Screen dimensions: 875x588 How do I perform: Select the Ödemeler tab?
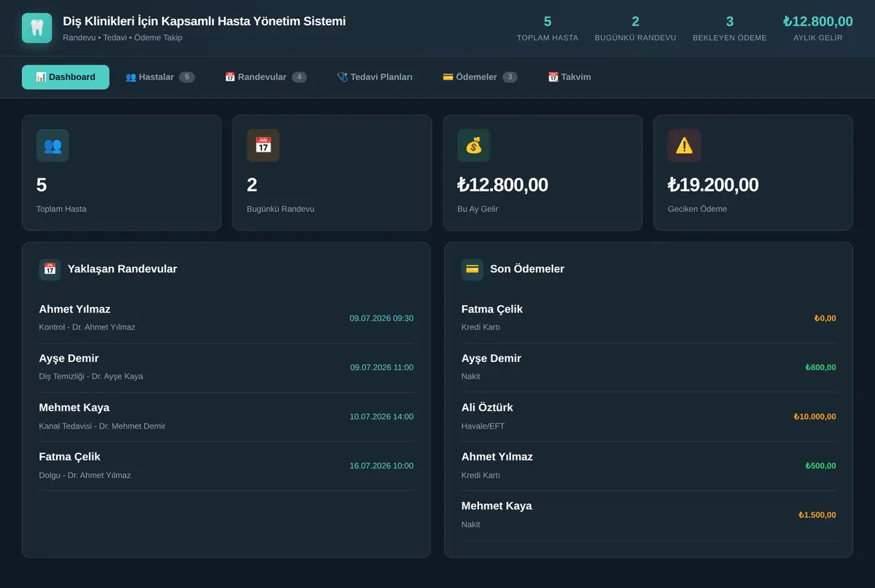tap(480, 77)
